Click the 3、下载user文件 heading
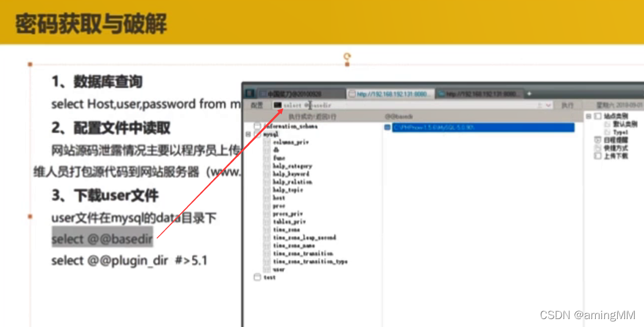The image size is (644, 327). 105,195
